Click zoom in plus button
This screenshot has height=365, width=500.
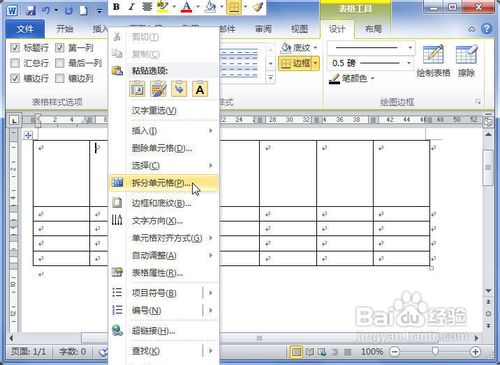click(475, 352)
